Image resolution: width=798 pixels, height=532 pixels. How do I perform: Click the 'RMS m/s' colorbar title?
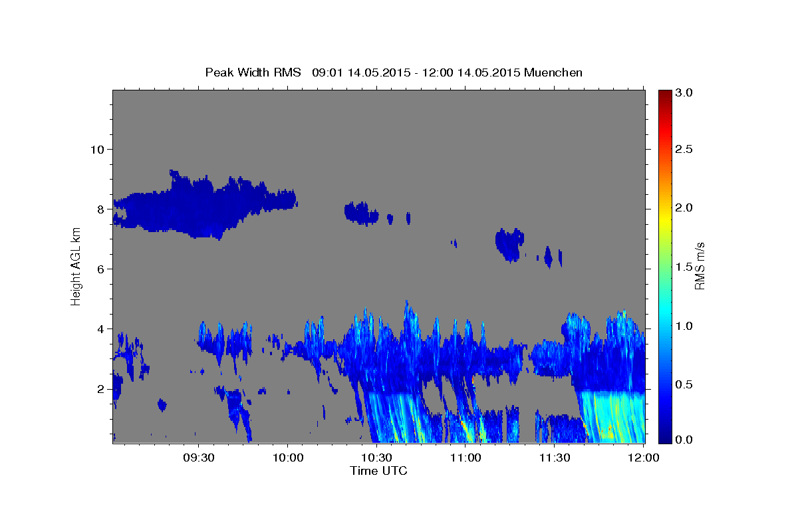tap(700, 266)
